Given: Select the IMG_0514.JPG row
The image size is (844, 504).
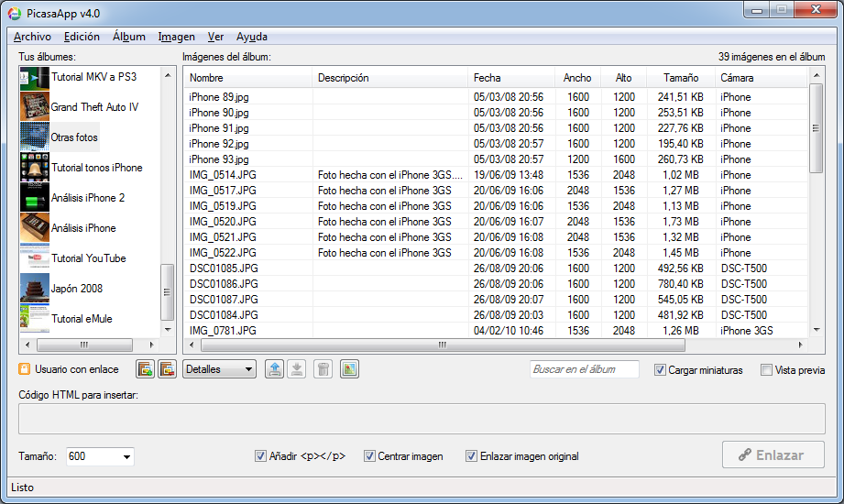Looking at the screenshot, I should click(x=496, y=175).
